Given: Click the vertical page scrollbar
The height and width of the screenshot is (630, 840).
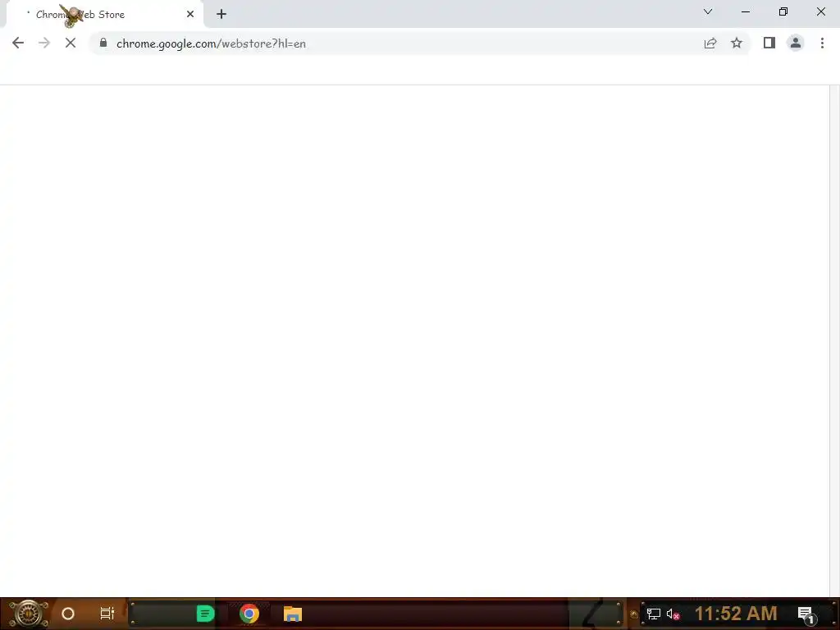Looking at the screenshot, I should [x=834, y=340].
